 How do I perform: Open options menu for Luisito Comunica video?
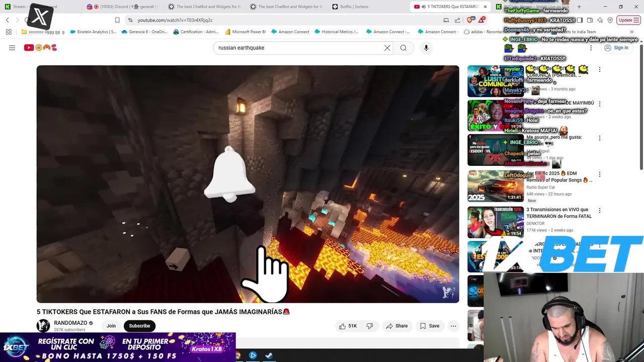click(x=599, y=69)
